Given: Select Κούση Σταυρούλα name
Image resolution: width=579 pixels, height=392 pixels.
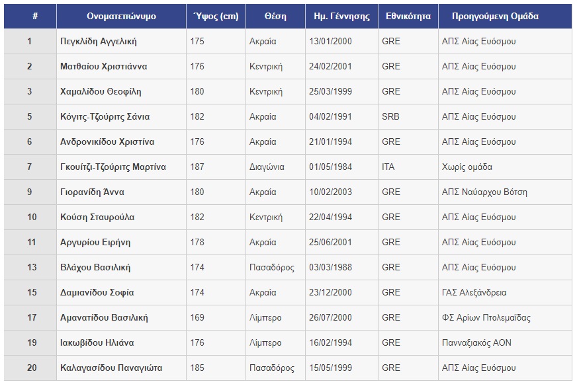Looking at the screenshot, I should [x=97, y=217].
